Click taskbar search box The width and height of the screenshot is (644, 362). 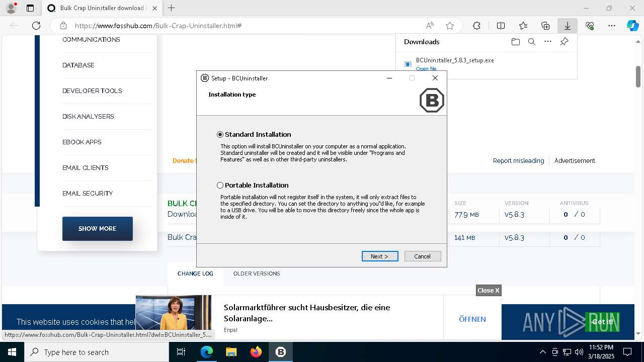coord(97,352)
